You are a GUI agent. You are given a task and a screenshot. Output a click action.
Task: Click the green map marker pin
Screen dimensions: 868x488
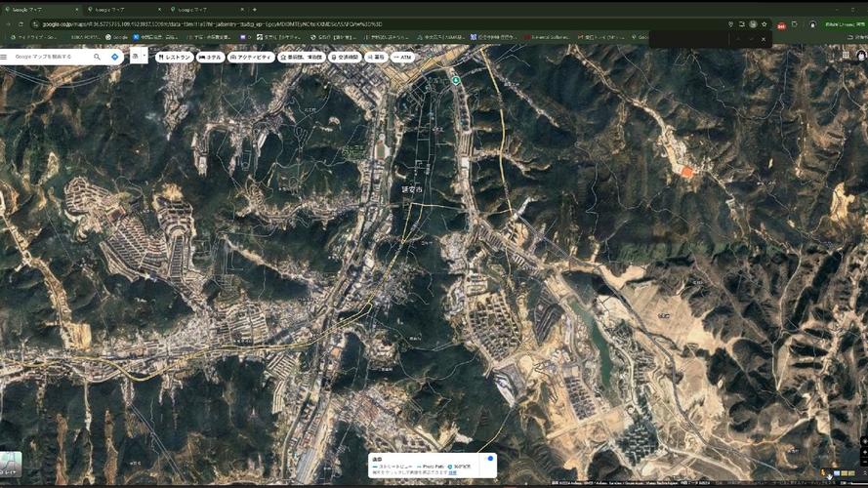tap(456, 80)
